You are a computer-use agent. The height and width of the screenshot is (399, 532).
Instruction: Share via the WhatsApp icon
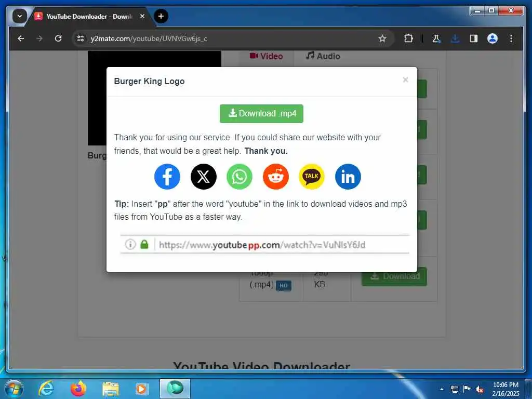point(239,177)
